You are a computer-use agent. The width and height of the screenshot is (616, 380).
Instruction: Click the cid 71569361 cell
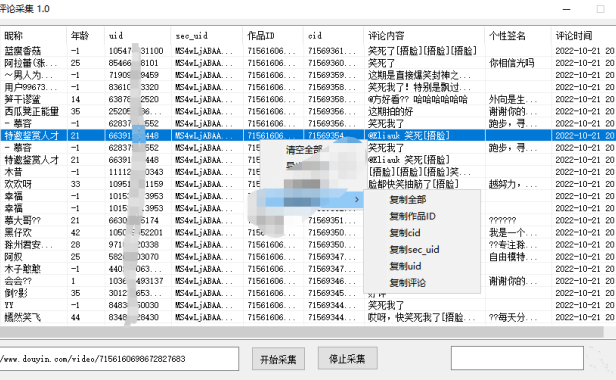pyautogui.click(x=332, y=51)
